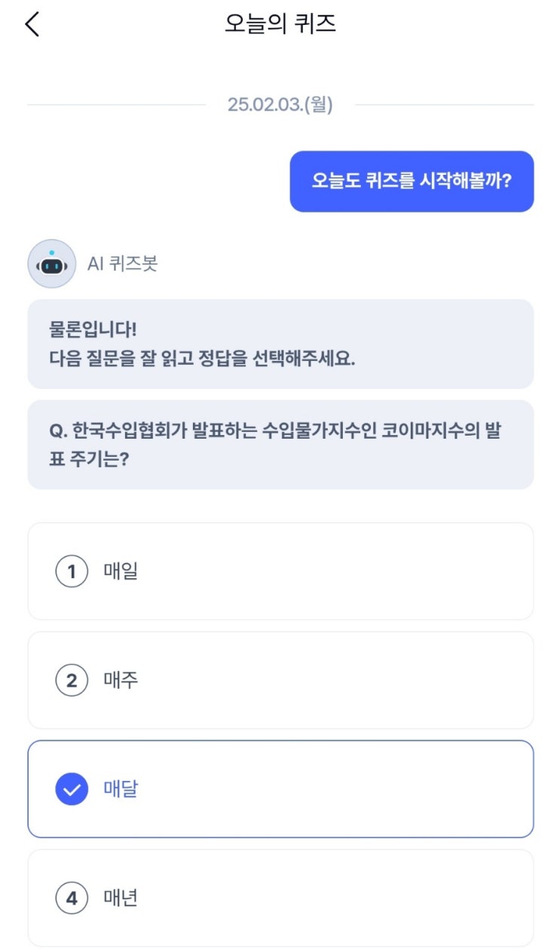The width and height of the screenshot is (560, 949).
Task: Click the circled number 4 icon
Action: pyautogui.click(x=72, y=898)
